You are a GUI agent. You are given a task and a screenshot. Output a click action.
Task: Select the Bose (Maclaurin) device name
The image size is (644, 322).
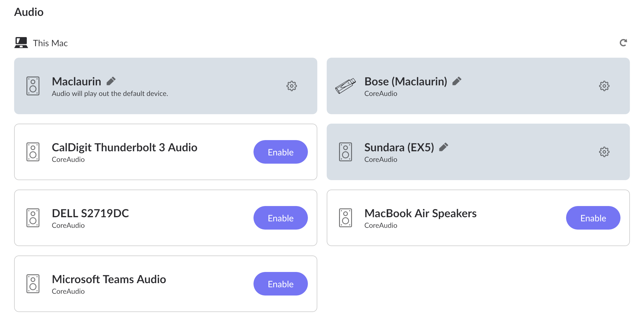(406, 82)
